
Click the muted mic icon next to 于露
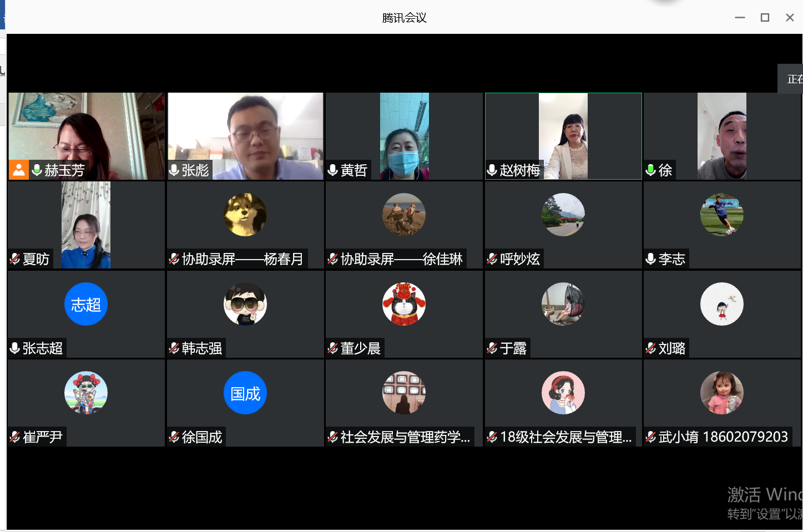[492, 348]
